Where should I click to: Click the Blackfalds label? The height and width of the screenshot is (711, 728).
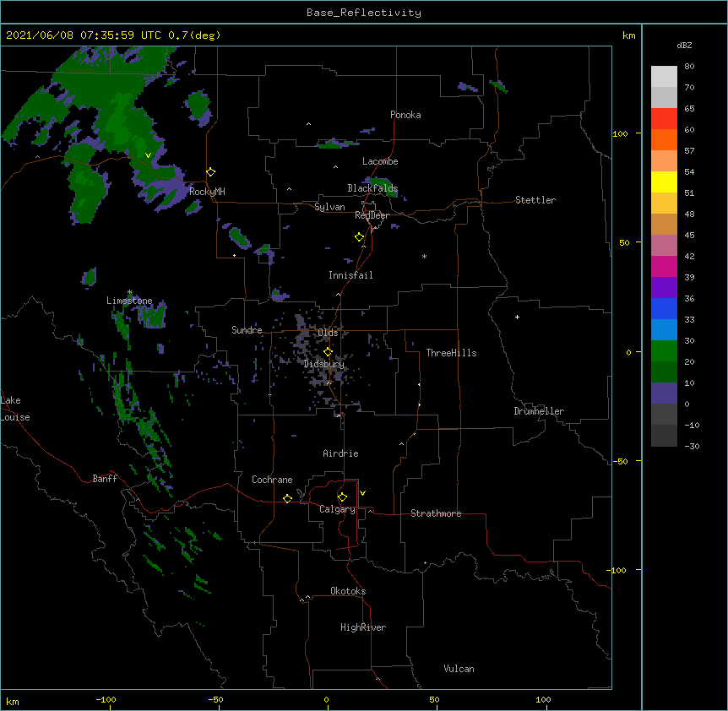point(372,188)
